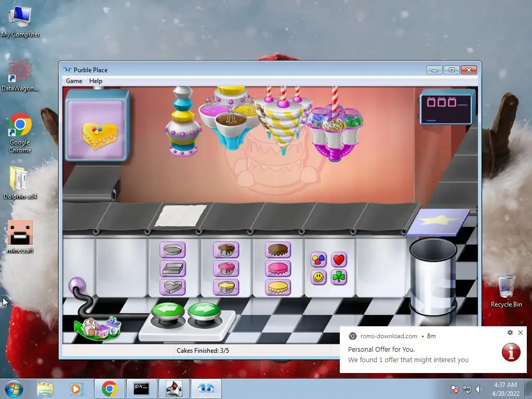Move conveyor left with green arrow button
Screen dimensions: 532x399
[x=168, y=312]
